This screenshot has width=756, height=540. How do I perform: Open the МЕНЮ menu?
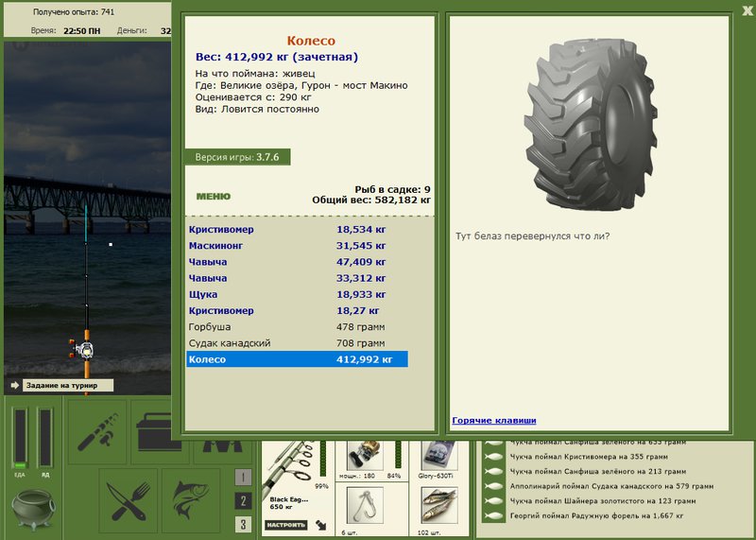pos(214,197)
